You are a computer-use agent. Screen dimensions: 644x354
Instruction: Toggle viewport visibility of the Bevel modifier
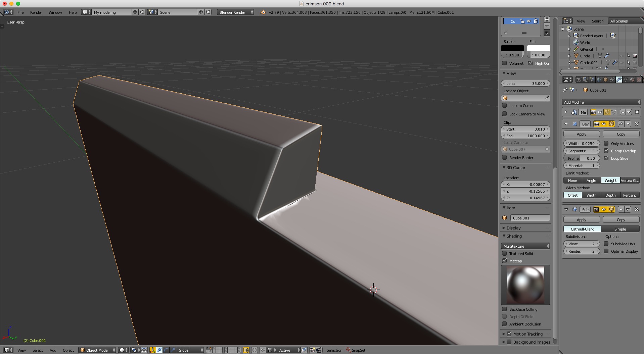(604, 123)
